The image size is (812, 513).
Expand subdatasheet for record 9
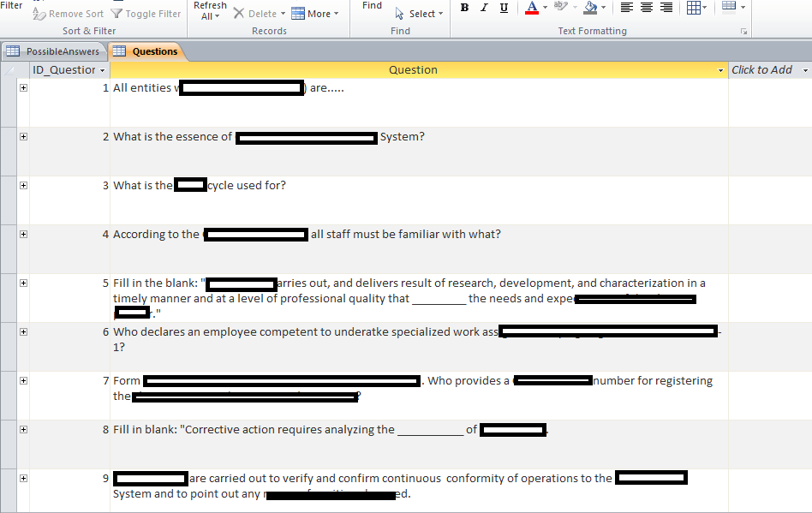coord(23,479)
